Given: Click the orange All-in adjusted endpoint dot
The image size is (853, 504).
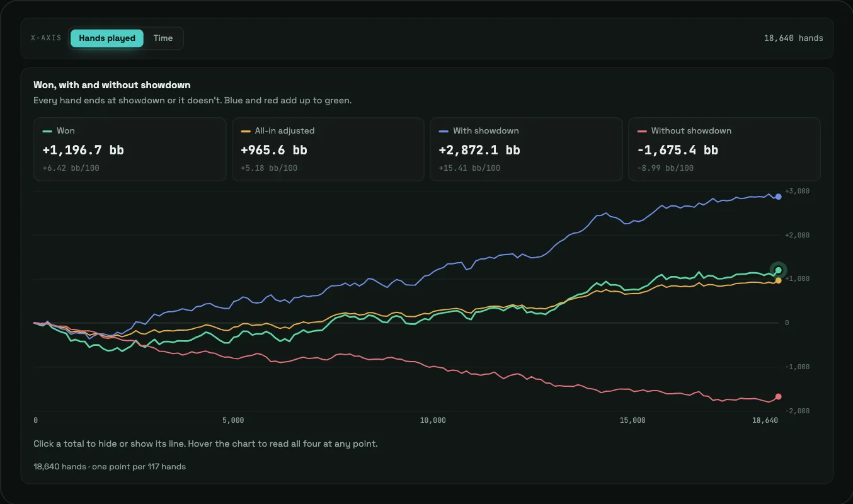Looking at the screenshot, I should [779, 280].
